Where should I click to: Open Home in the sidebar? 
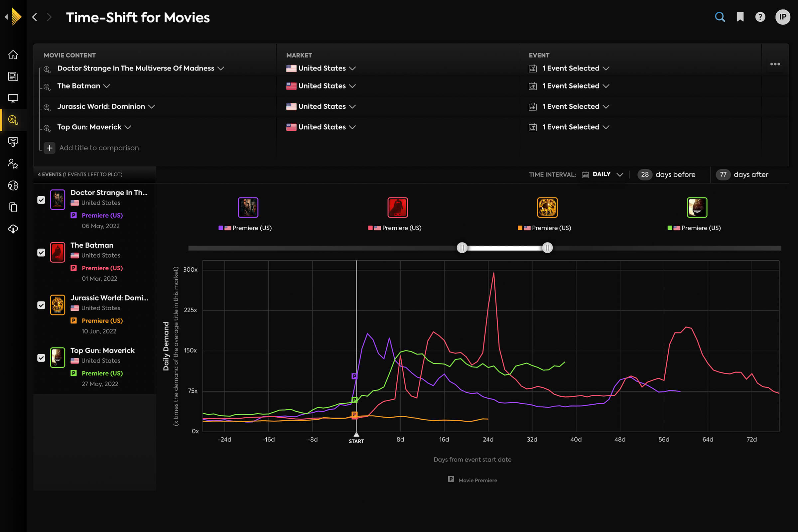pos(13,55)
